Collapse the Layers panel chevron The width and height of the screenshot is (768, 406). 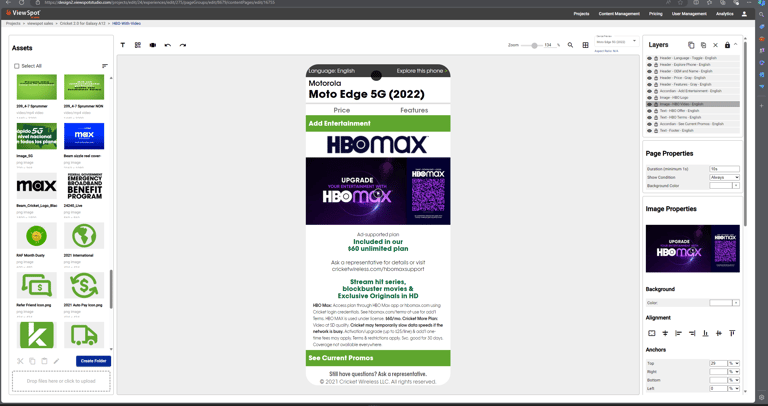click(x=736, y=45)
